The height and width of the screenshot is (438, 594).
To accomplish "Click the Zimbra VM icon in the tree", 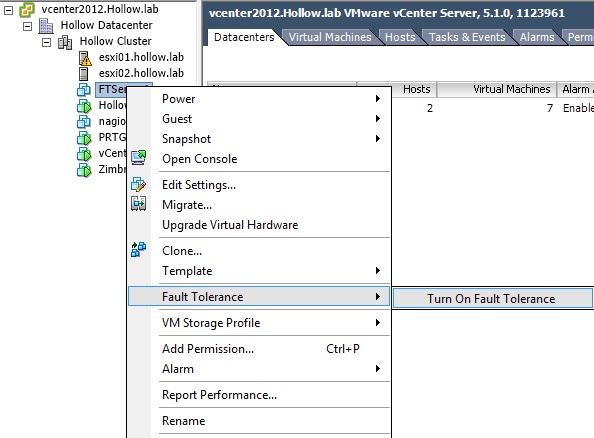I will [84, 170].
